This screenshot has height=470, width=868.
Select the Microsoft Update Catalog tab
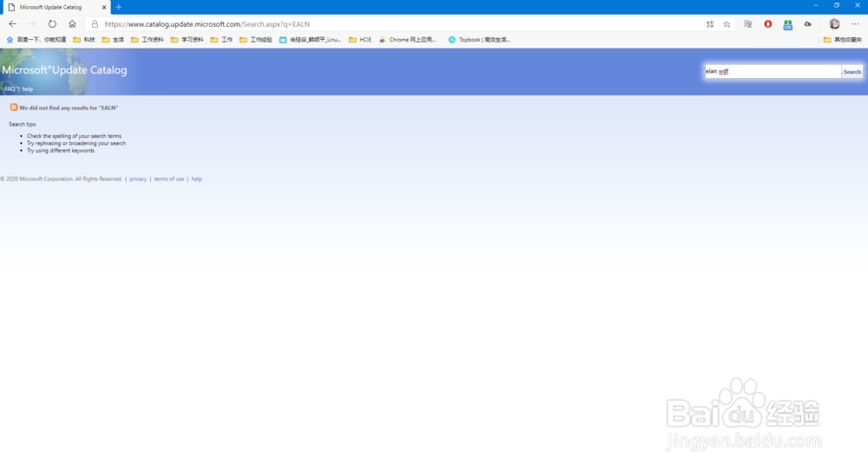coord(56,7)
